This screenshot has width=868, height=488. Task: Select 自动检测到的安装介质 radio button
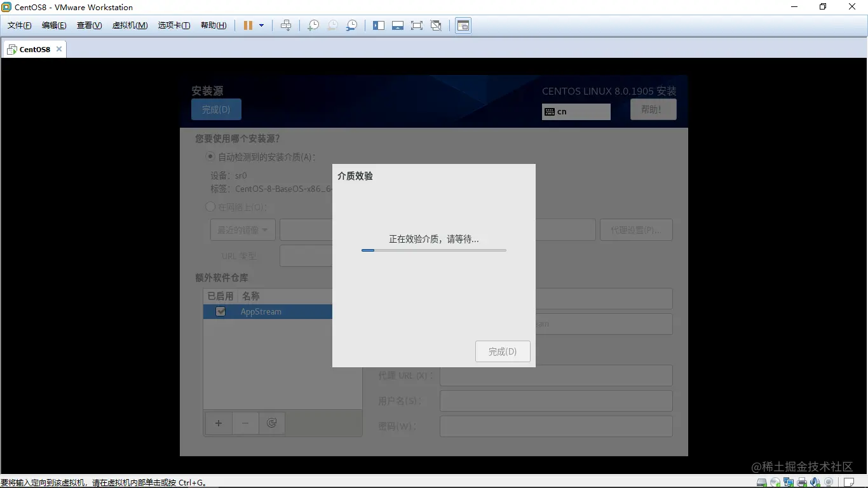(x=210, y=156)
